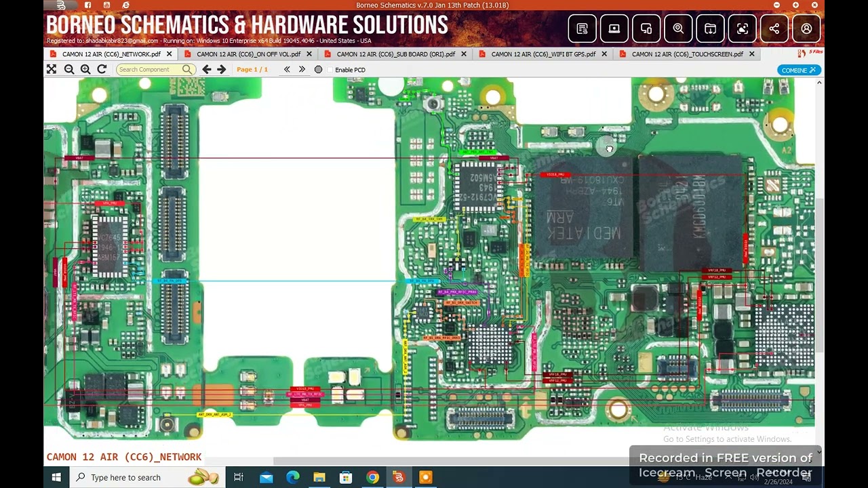Zoom out with the minus magnifier
The image size is (868, 488).
tap(69, 69)
